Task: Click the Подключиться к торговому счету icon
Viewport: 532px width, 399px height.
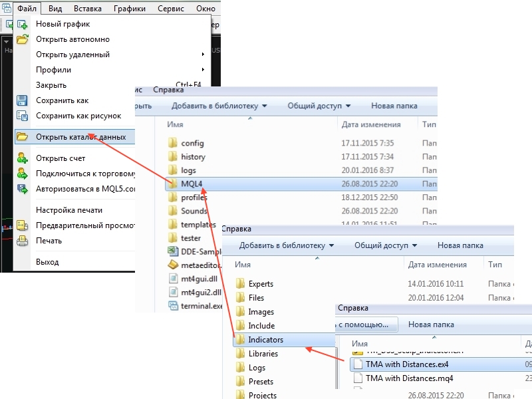Action: coord(23,174)
